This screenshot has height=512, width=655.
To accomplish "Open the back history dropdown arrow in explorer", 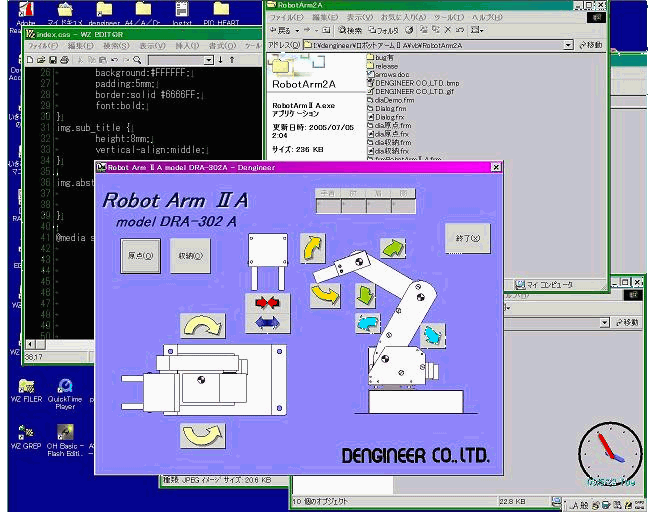I will pos(297,31).
